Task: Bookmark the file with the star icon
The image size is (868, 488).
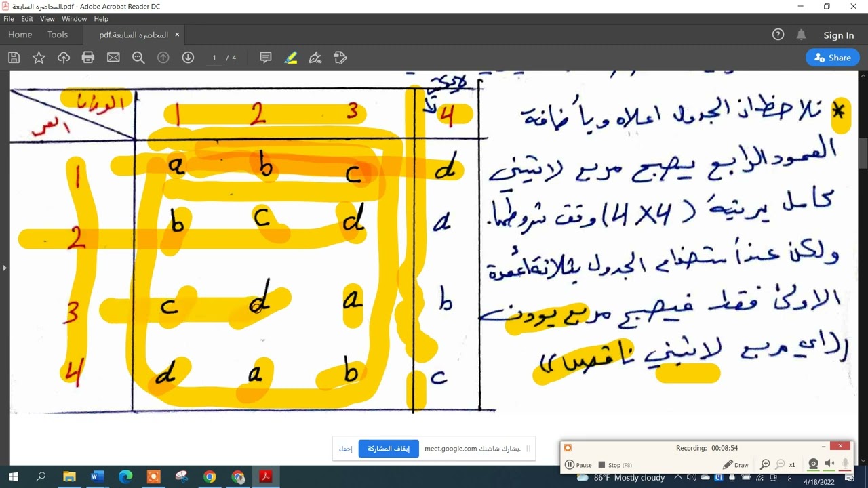Action: point(39,58)
